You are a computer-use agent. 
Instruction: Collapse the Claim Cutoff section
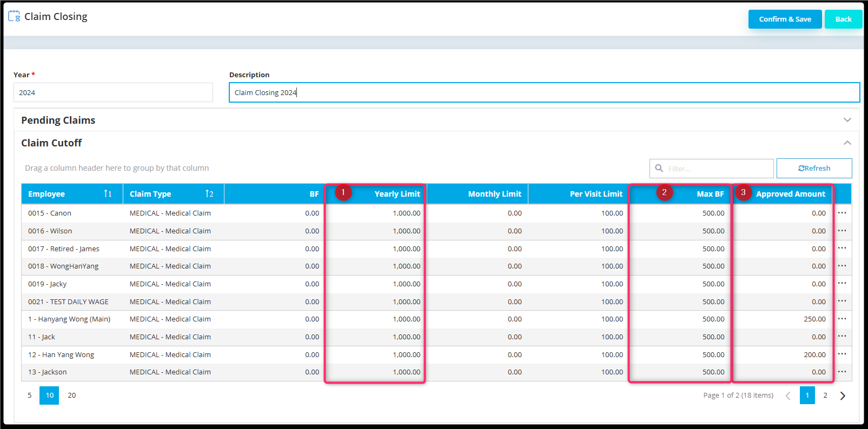click(x=847, y=143)
